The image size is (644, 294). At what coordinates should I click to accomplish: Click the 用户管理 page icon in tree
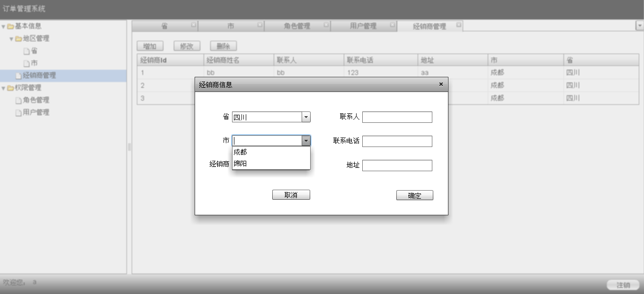[19, 113]
